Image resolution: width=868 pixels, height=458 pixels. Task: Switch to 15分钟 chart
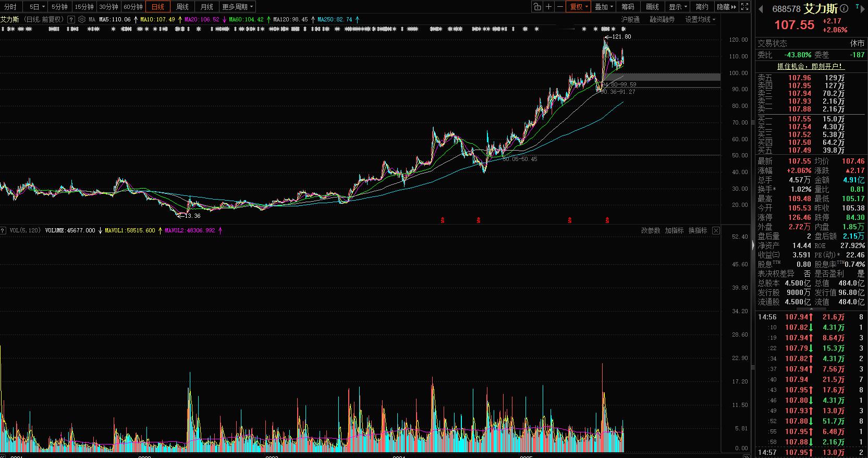tap(84, 7)
